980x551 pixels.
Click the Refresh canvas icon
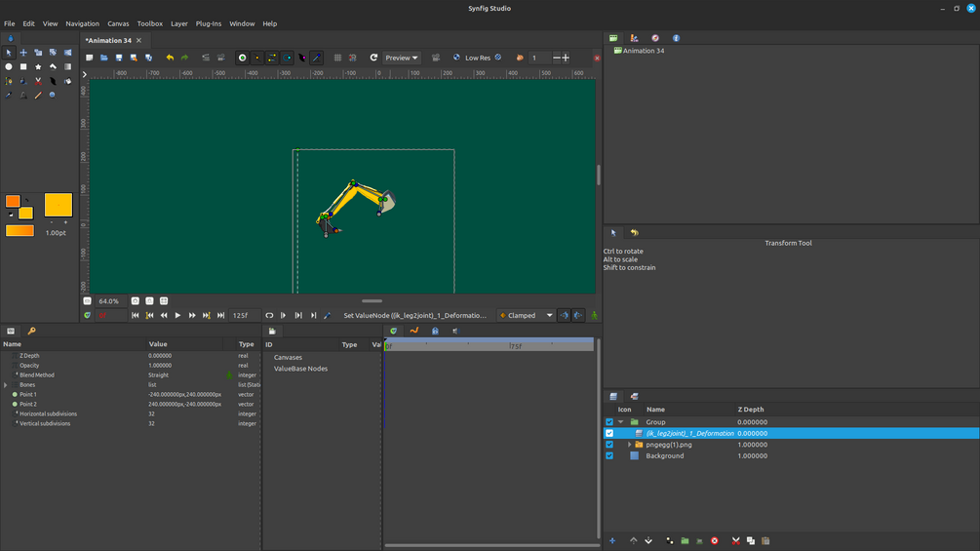[x=373, y=58]
